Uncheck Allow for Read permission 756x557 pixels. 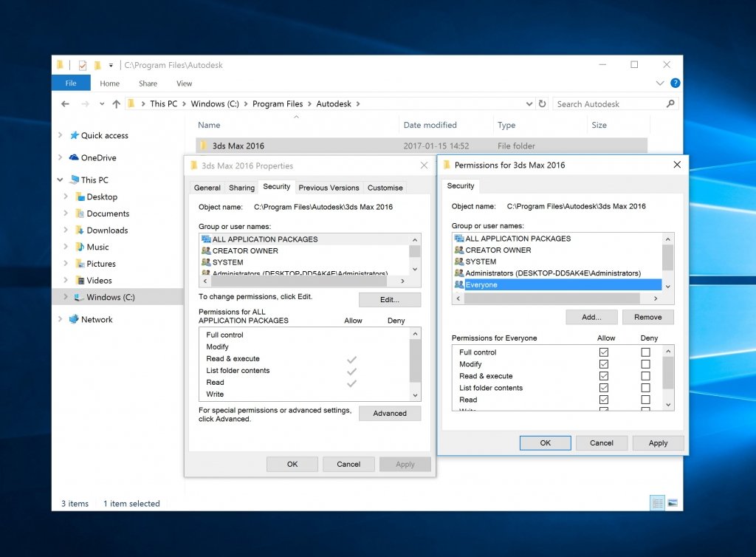point(604,400)
